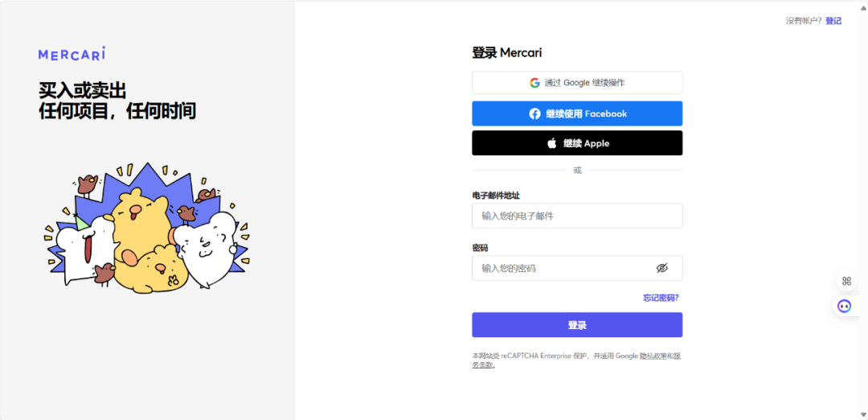Screen dimensions: 868x420
Task: Click the Mercari logo
Action: (72, 53)
